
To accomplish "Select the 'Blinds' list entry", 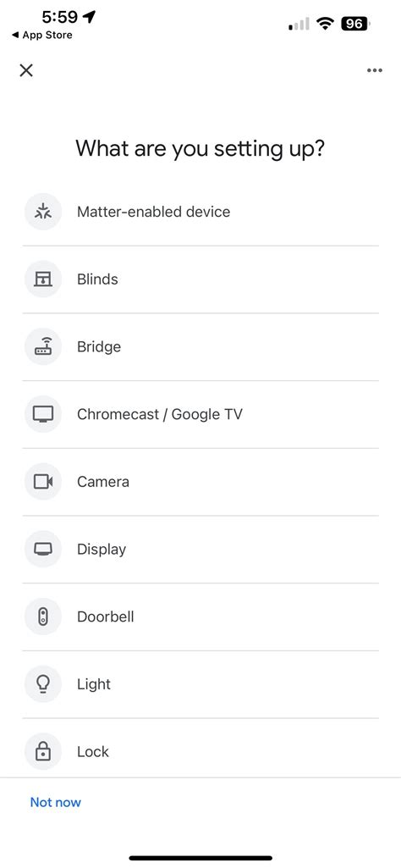I will (x=200, y=279).
